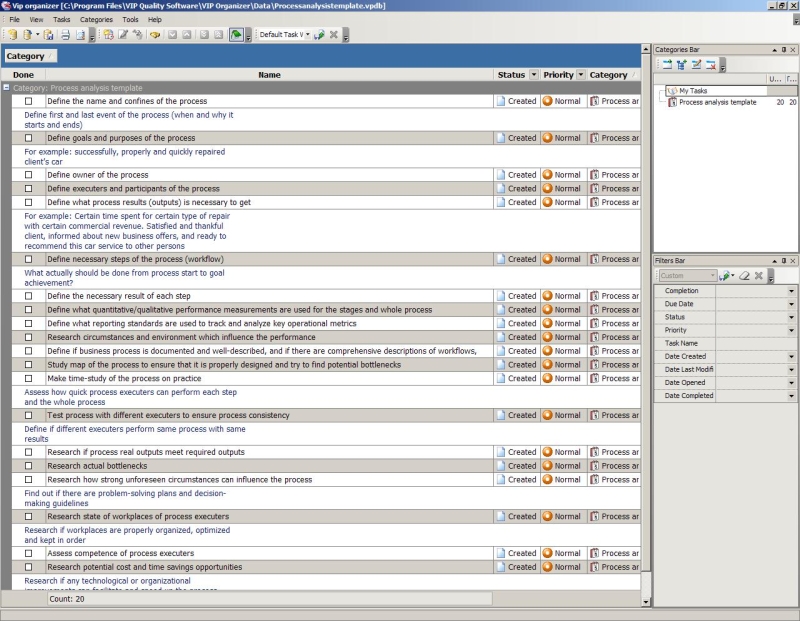Open Date Completed filter dropdown

coord(791,396)
